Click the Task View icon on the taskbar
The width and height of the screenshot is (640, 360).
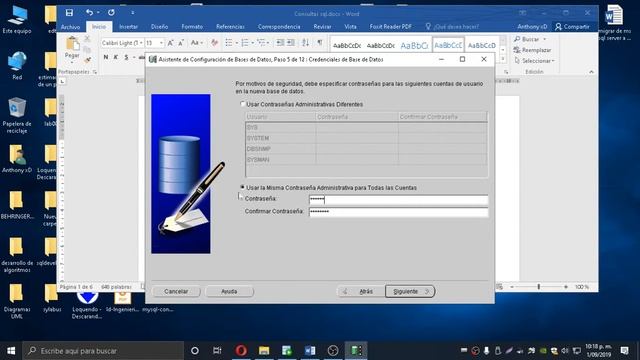coord(217,350)
